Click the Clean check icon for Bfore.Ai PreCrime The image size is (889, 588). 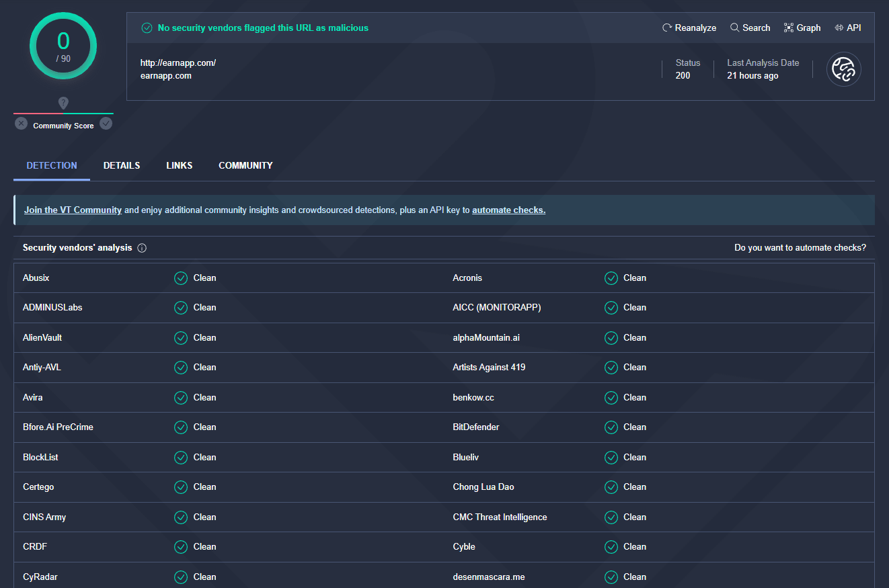coord(181,427)
